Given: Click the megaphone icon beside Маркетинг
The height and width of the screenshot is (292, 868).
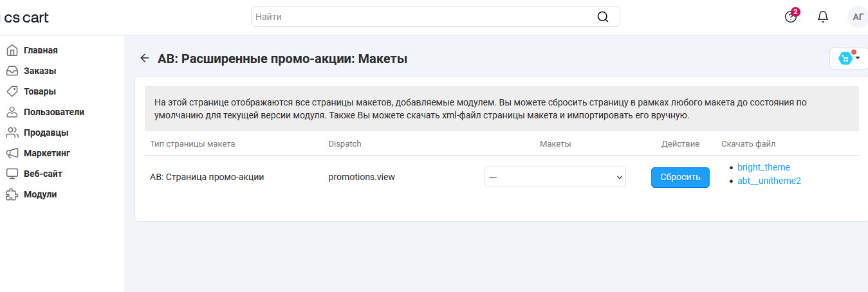Looking at the screenshot, I should click(x=12, y=153).
